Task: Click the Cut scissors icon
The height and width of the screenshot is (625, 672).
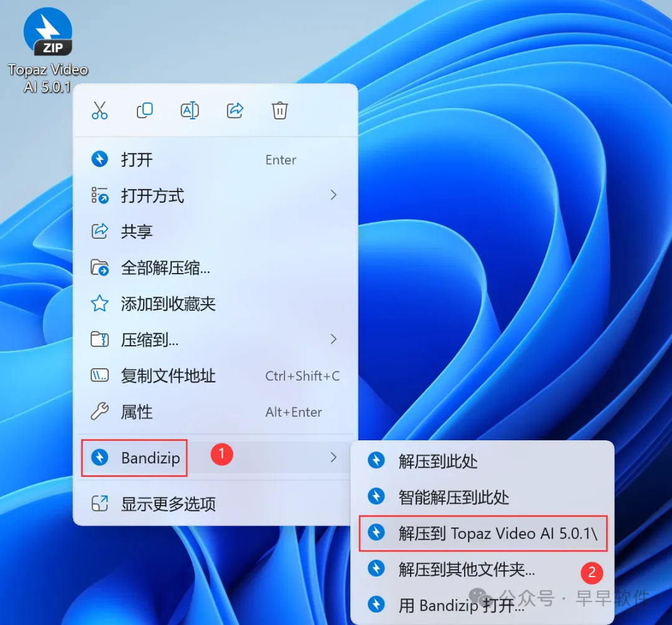Action: [100, 111]
